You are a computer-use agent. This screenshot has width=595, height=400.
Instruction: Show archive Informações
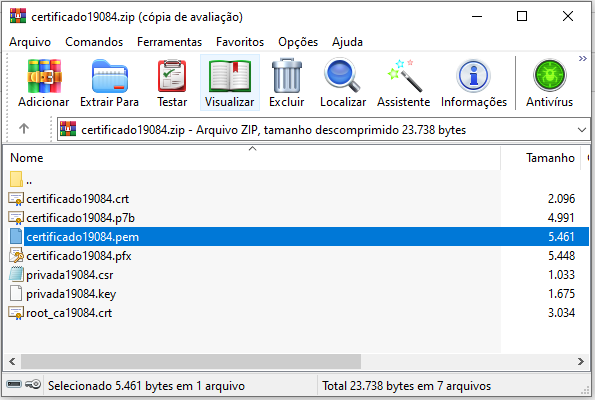click(x=474, y=83)
